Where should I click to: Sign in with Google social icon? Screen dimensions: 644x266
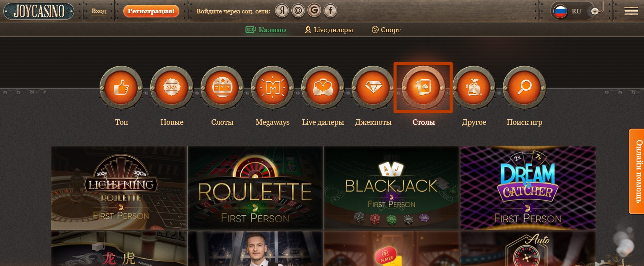coord(314,11)
